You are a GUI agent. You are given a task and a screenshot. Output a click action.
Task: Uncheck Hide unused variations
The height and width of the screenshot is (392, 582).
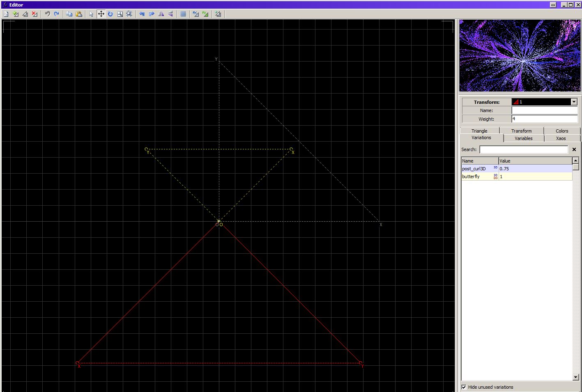(x=464, y=387)
